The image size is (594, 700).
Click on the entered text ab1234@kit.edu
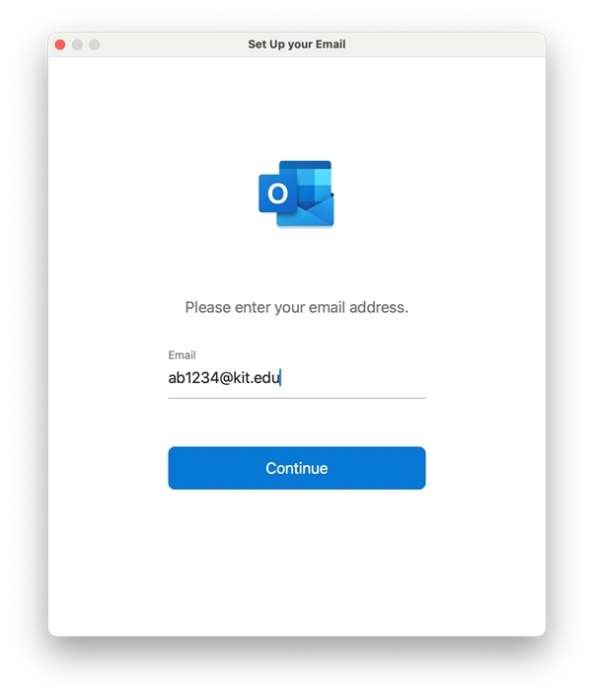[225, 377]
